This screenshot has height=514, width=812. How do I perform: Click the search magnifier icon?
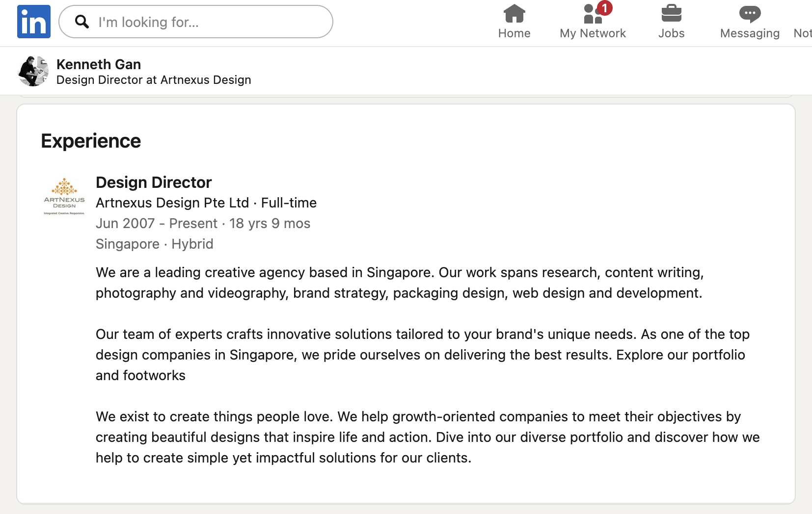tap(81, 22)
